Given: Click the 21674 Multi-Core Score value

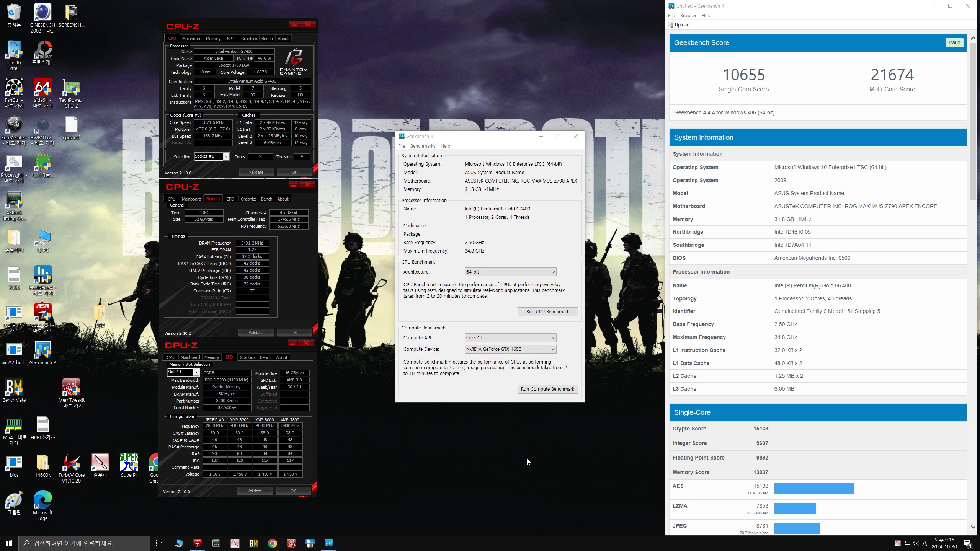Looking at the screenshot, I should pos(892,75).
